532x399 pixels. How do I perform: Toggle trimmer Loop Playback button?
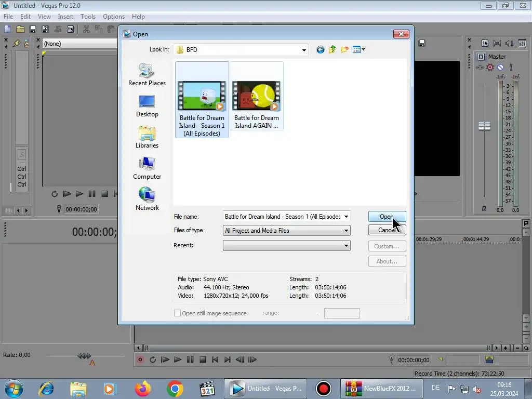54,194
